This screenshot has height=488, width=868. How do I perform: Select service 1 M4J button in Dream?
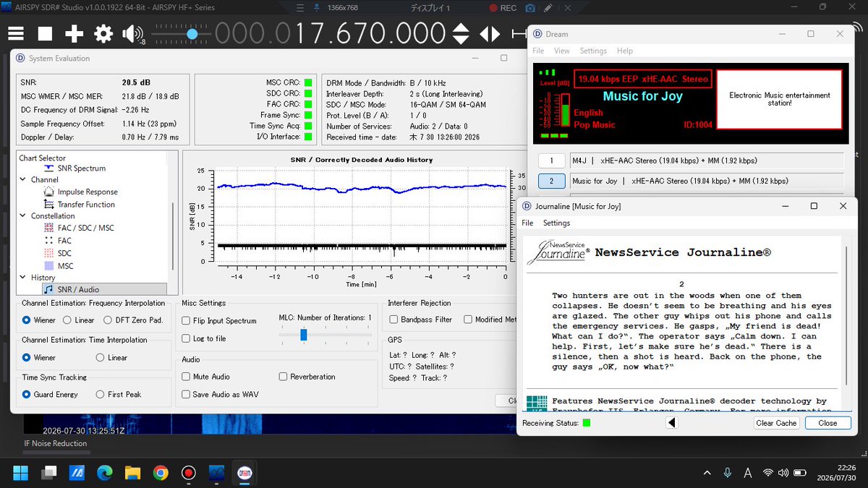[552, 160]
